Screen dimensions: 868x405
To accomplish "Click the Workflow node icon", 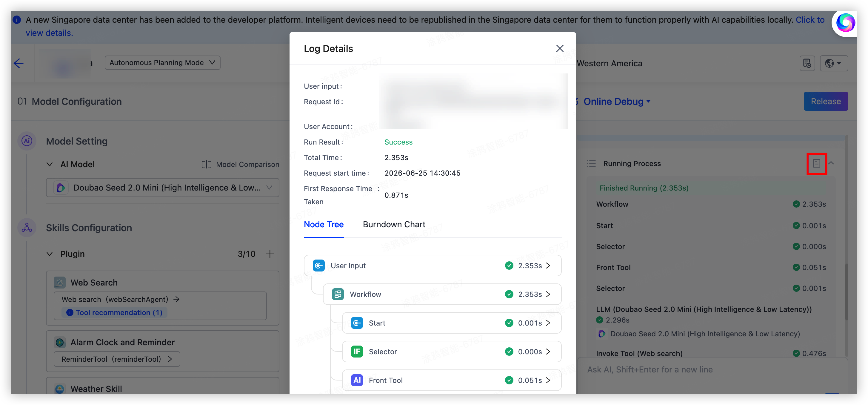I will point(338,294).
